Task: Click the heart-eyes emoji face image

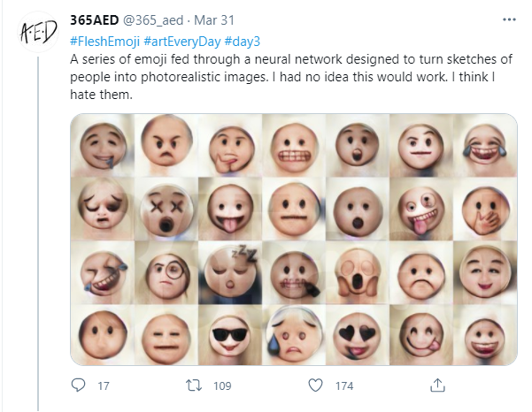Action: click(358, 333)
